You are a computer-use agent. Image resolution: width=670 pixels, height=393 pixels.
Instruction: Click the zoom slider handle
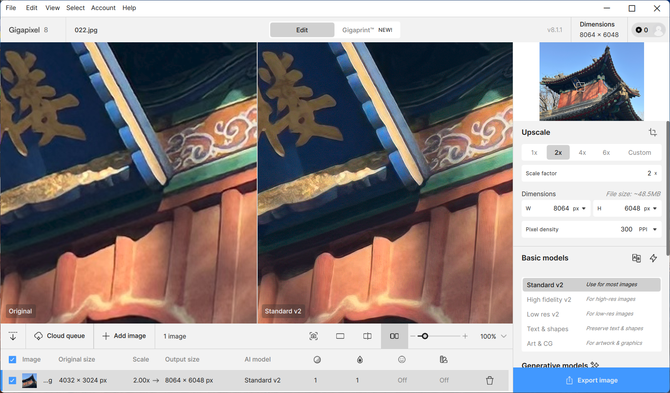[424, 336]
